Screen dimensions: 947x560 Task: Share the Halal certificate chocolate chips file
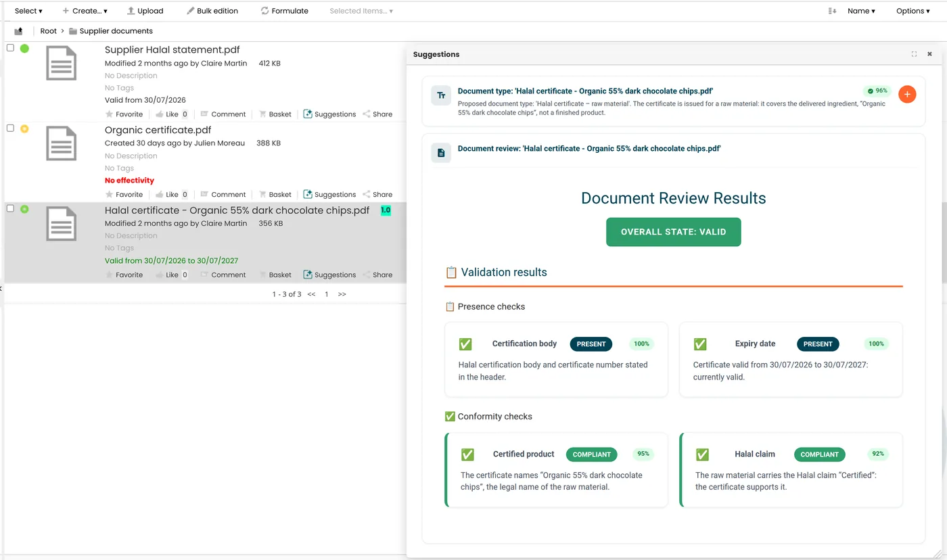(377, 275)
